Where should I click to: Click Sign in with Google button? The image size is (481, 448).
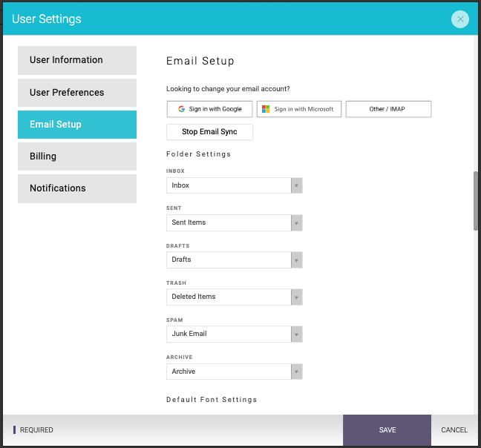pyautogui.click(x=209, y=109)
